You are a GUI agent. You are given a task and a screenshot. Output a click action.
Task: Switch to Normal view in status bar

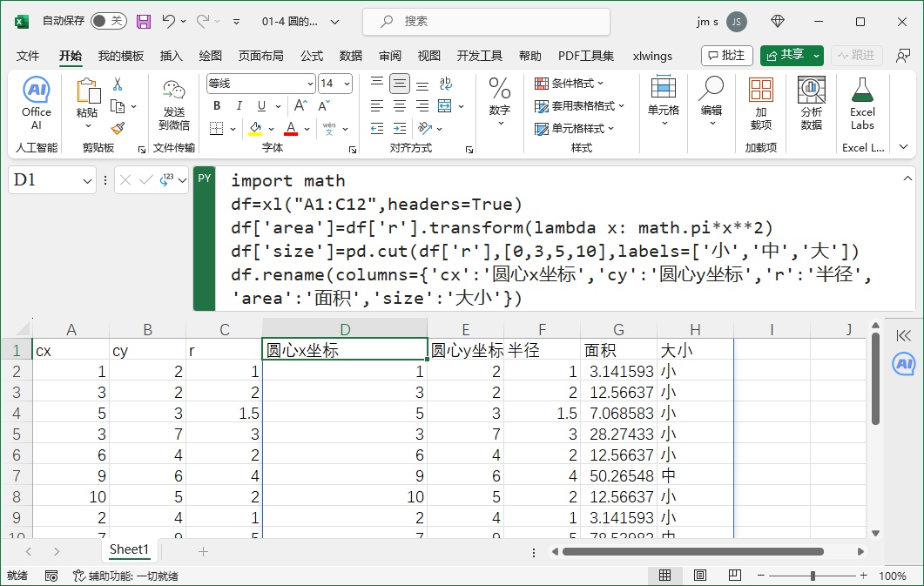664,576
